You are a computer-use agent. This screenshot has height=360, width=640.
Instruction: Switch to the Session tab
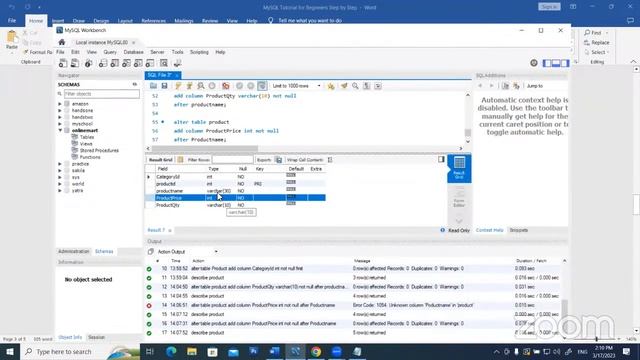(x=97, y=337)
